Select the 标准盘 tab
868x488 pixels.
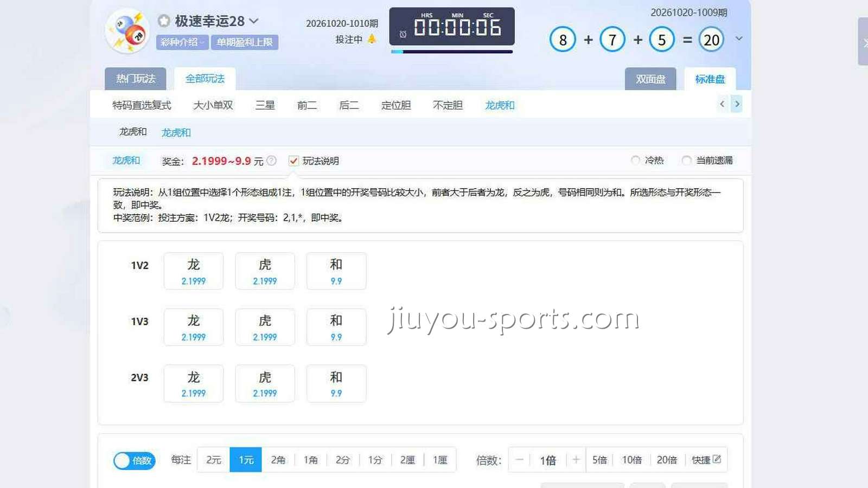coord(710,79)
